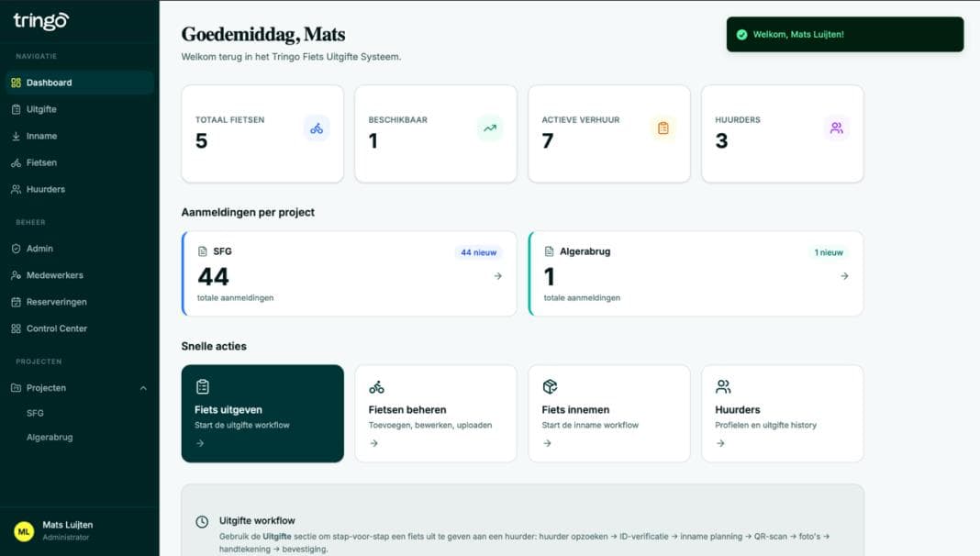The image size is (980, 556).
Task: Click the green checkmark in the toast
Action: click(741, 34)
